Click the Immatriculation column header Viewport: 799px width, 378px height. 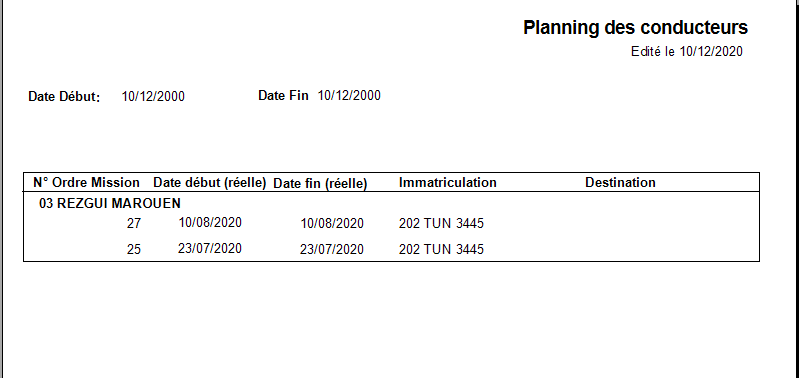click(447, 182)
